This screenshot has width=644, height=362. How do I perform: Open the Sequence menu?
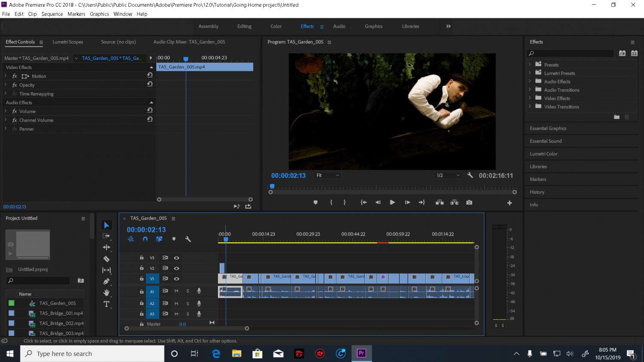pos(52,14)
